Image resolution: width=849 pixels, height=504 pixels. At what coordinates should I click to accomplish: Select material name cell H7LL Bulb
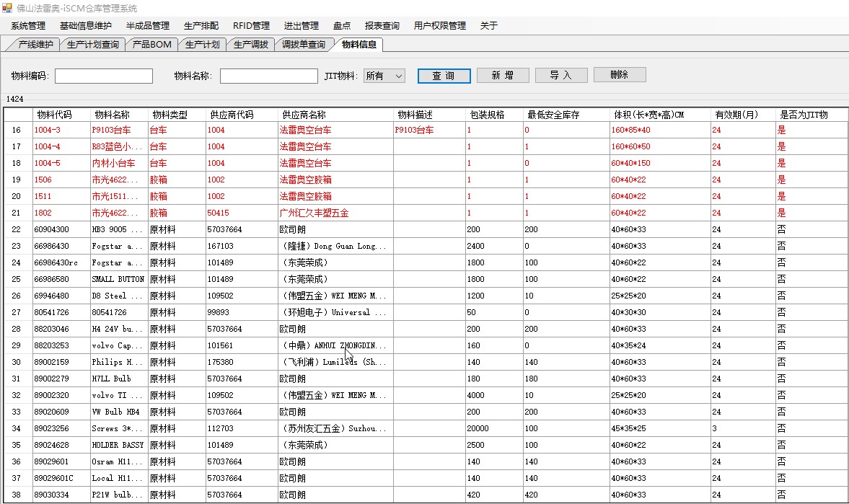(x=119, y=379)
